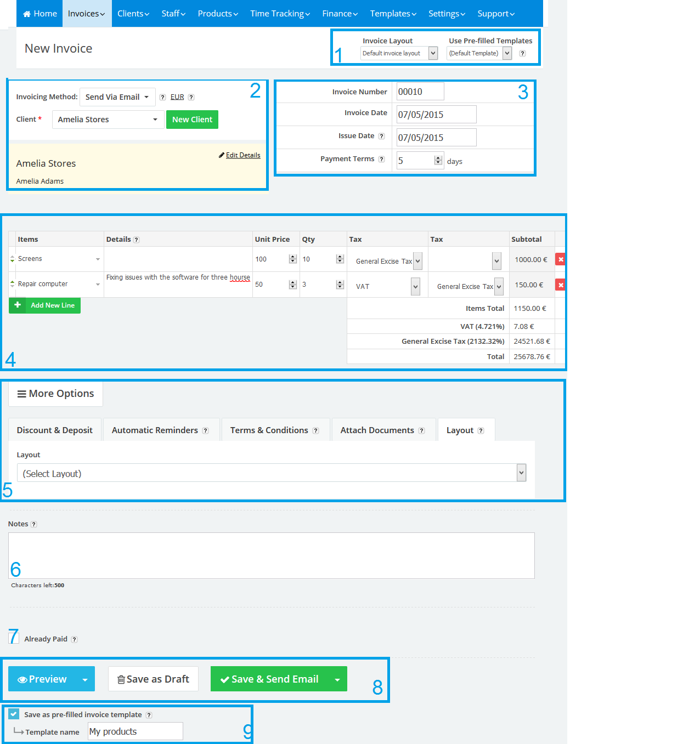This screenshot has width=700, height=744.
Task: Open the Select Layout dropdown
Action: click(271, 473)
